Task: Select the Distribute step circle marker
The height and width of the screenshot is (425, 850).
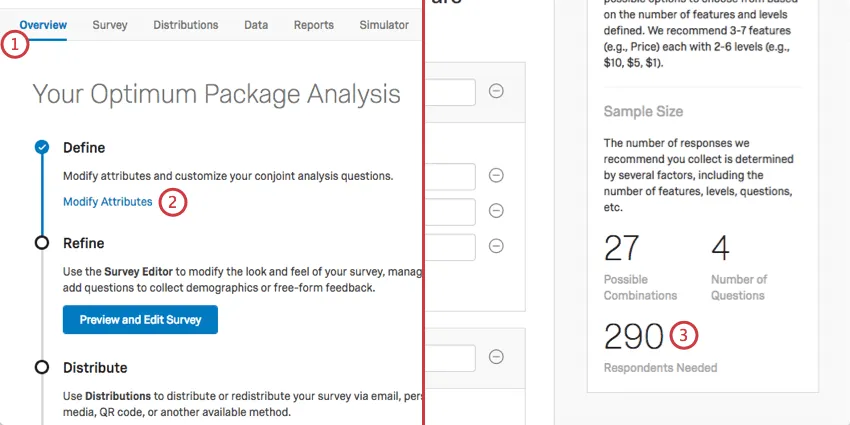Action: (x=42, y=367)
